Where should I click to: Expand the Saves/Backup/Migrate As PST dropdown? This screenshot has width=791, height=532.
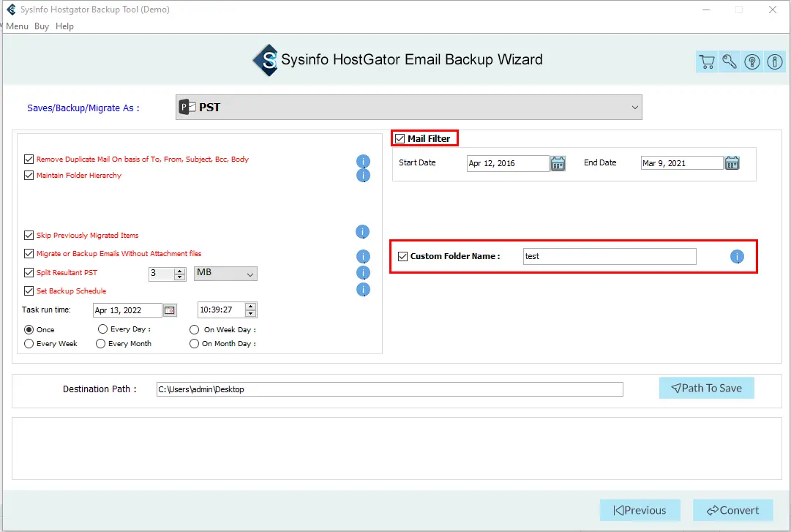click(634, 108)
